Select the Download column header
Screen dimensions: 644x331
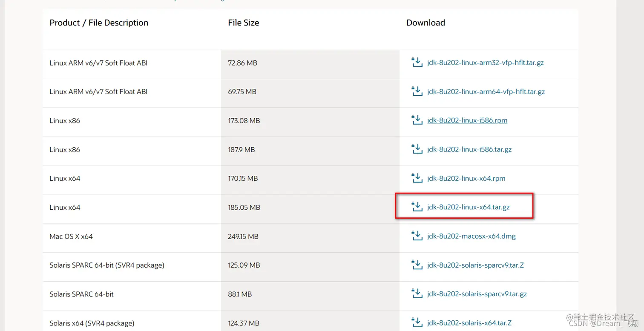pos(425,23)
